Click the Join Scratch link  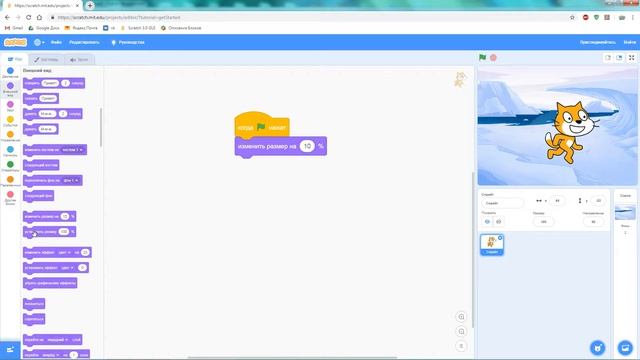[x=598, y=42]
